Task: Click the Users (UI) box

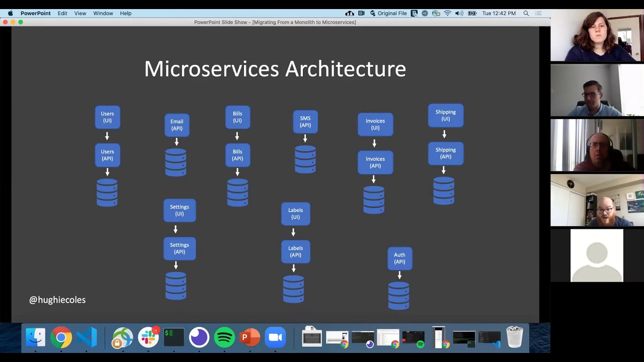Action: pos(107,117)
